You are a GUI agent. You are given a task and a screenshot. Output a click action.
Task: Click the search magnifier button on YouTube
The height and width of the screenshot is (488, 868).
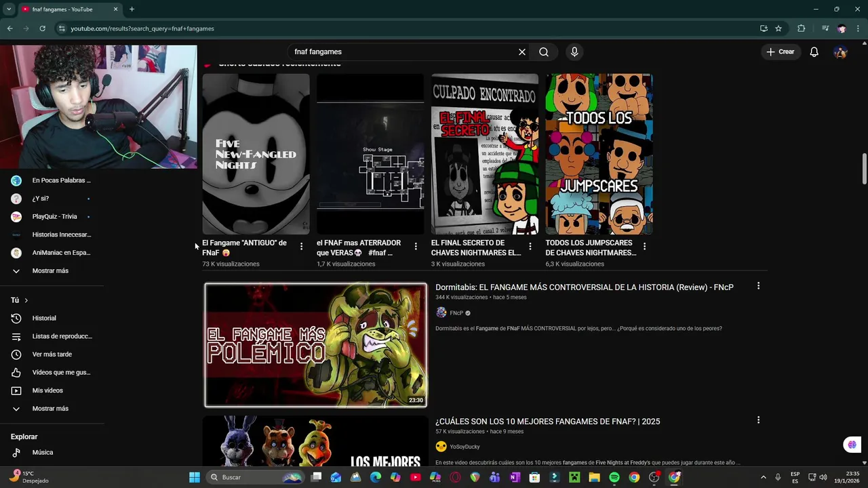click(x=544, y=52)
